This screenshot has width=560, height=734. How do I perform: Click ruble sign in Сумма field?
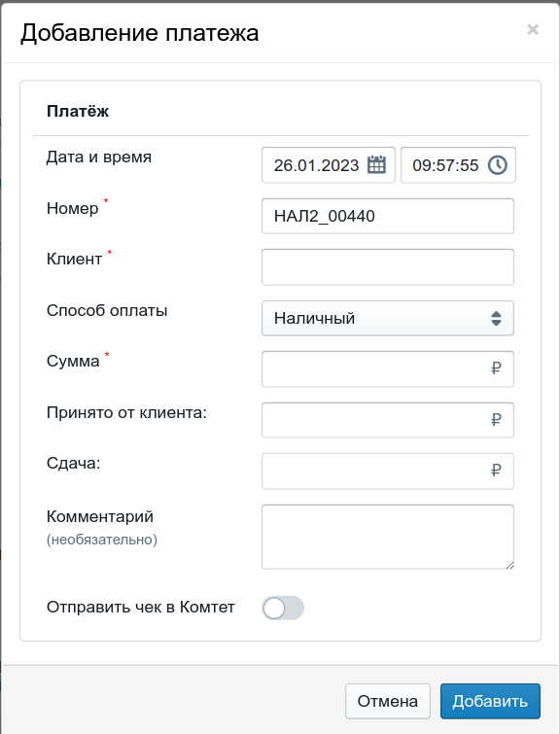[497, 368]
